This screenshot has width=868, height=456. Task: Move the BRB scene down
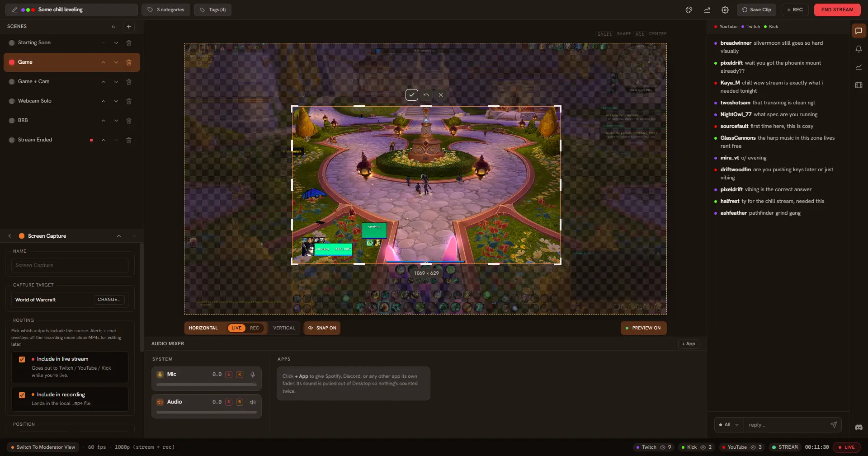(116, 121)
